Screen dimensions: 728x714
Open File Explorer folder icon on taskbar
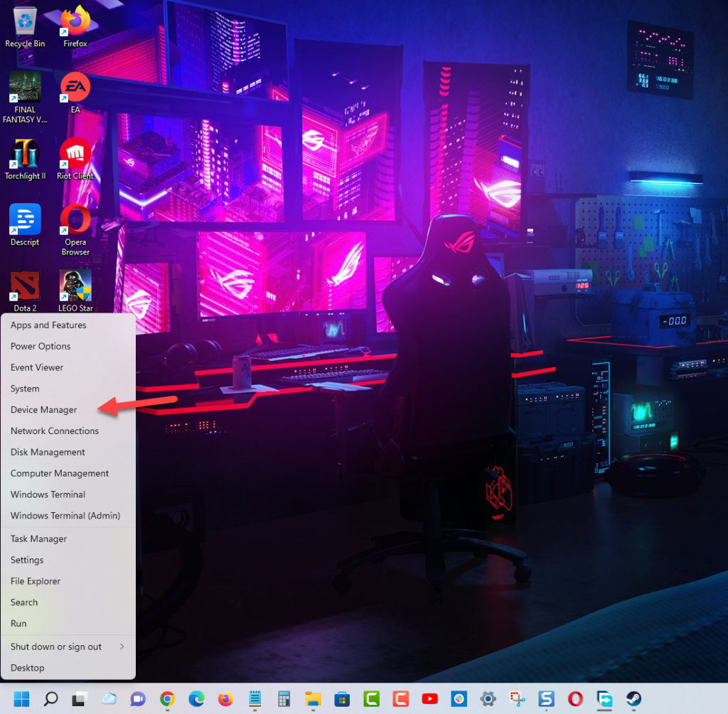(313, 698)
